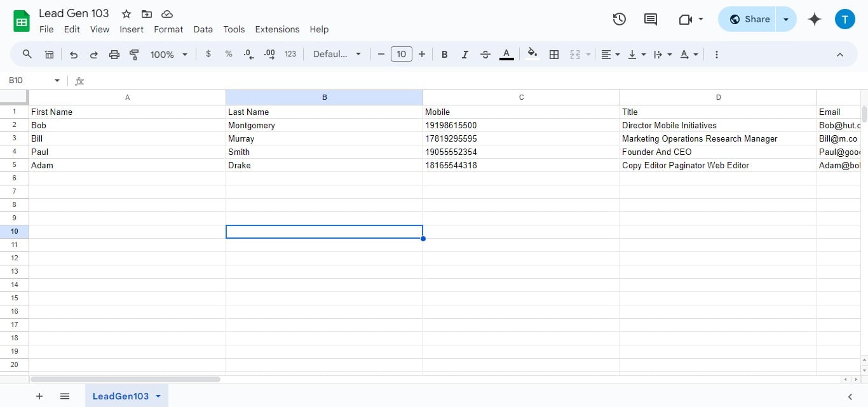868x407 pixels.
Task: Open the Gemini sparkle feature
Action: pyautogui.click(x=814, y=19)
